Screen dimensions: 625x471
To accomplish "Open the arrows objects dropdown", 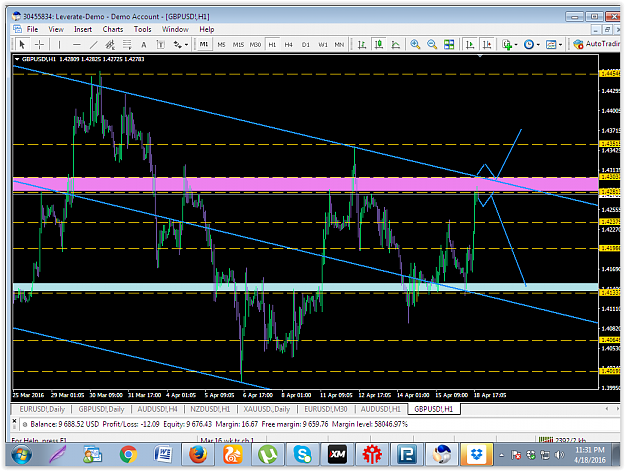I will point(180,45).
